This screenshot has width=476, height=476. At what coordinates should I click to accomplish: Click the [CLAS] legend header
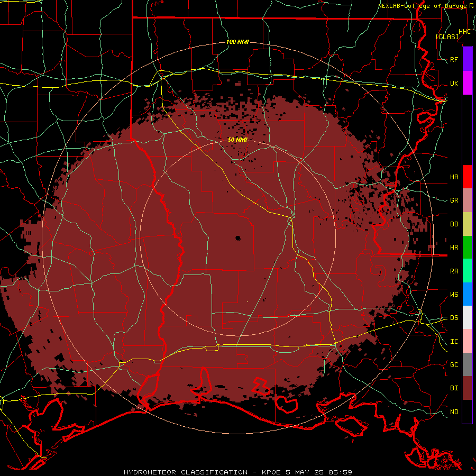click(447, 36)
